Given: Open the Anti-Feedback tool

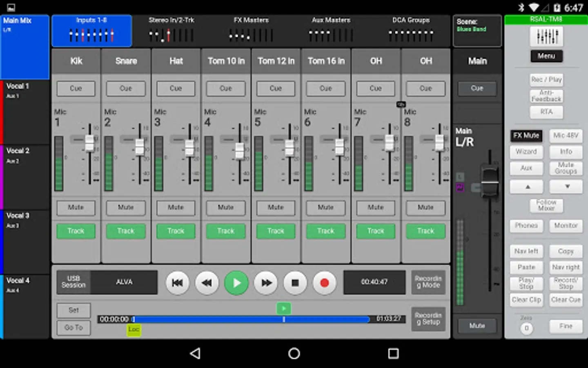Looking at the screenshot, I should tap(546, 96).
